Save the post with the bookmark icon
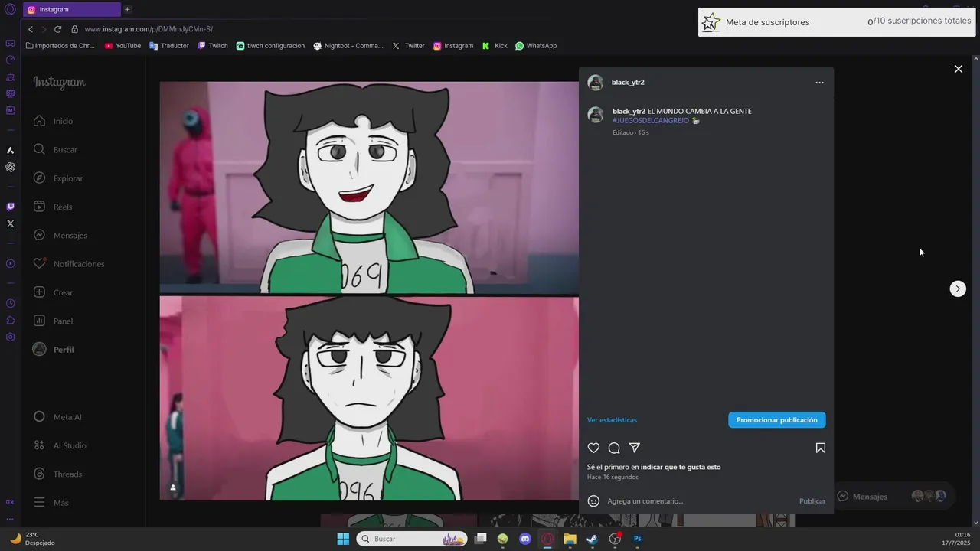Viewport: 980px width, 551px height. 820,448
